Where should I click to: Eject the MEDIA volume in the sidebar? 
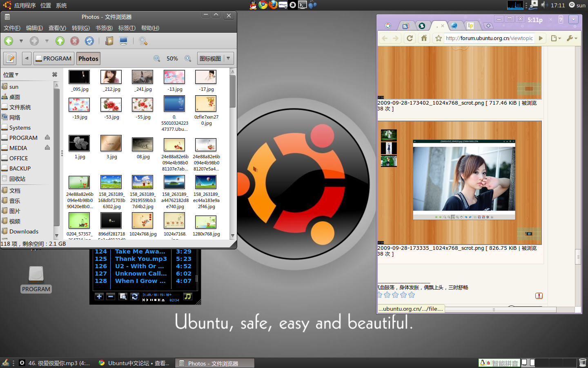pos(47,148)
